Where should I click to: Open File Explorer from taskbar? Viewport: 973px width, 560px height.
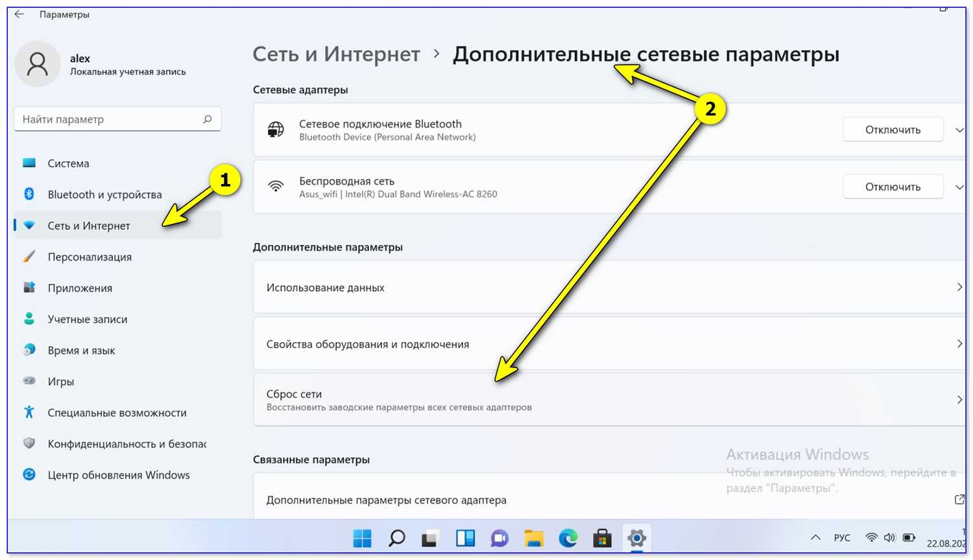[534, 538]
